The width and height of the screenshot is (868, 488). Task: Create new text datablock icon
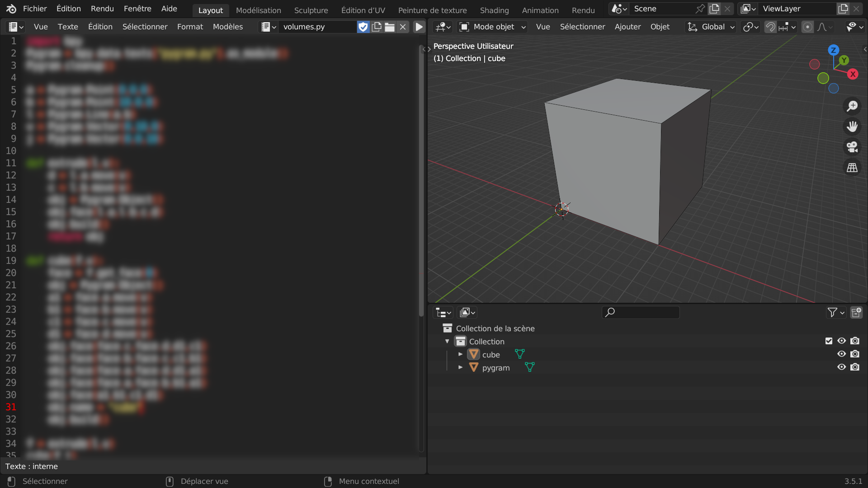coord(377,27)
